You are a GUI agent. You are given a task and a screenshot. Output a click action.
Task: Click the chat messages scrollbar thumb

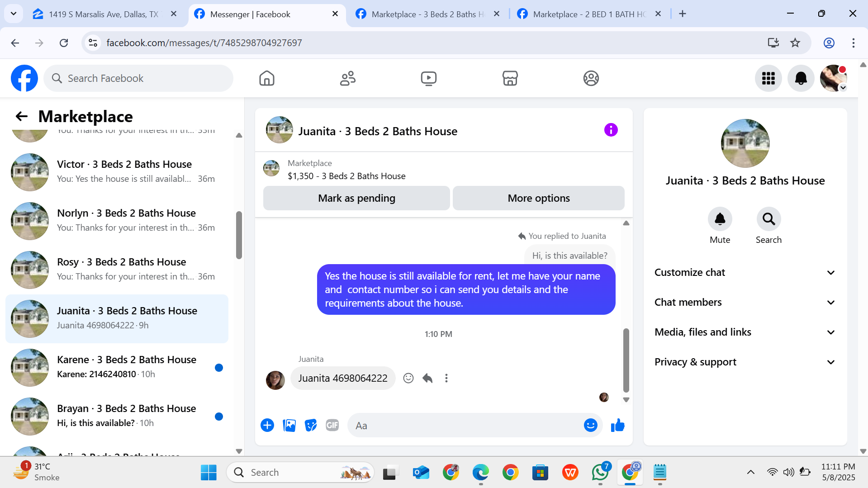(x=626, y=360)
